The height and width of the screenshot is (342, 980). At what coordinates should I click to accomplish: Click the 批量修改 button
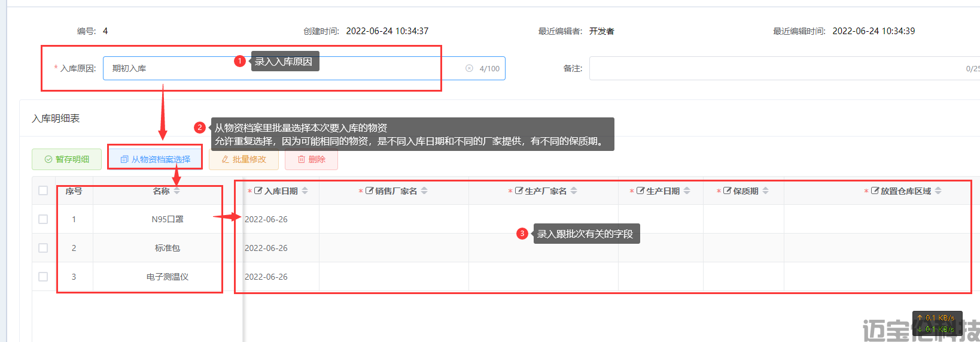244,159
